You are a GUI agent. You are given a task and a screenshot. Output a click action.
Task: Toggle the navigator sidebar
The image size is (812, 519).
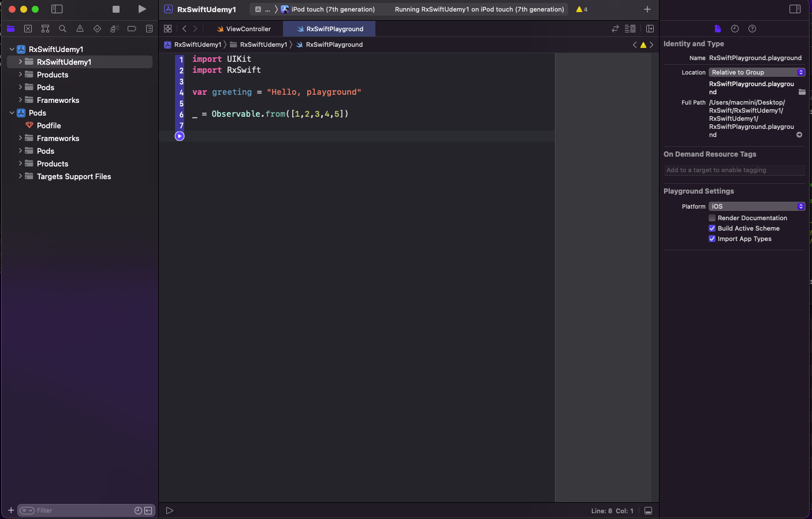tap(57, 9)
